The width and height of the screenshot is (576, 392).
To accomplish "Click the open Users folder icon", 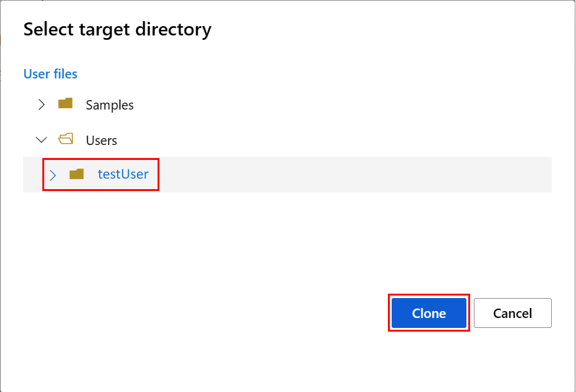I will click(66, 139).
